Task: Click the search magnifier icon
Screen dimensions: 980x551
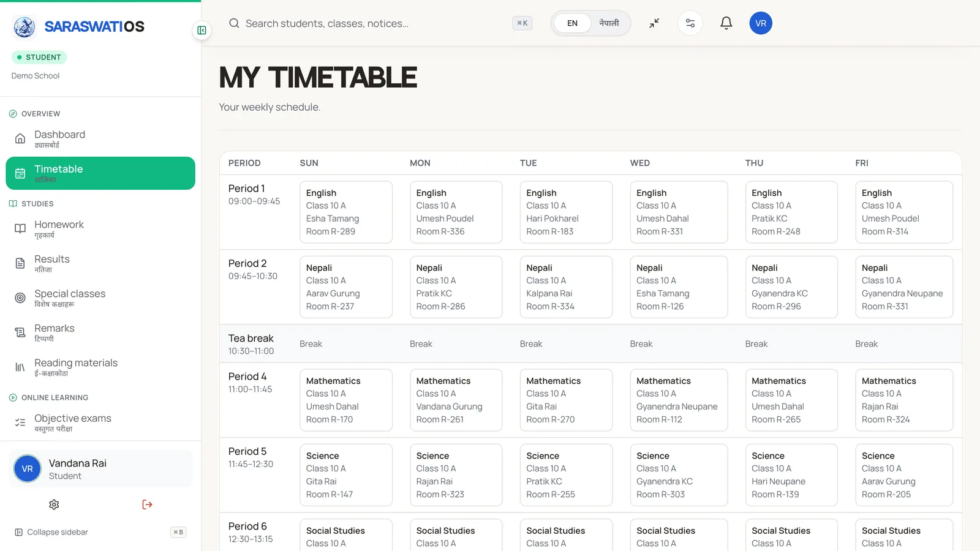Action: pyautogui.click(x=234, y=23)
